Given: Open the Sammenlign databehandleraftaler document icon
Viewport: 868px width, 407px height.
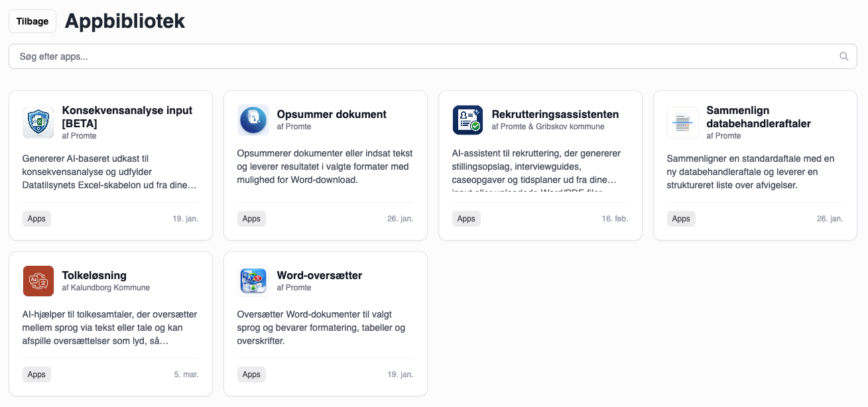Looking at the screenshot, I should pos(682,123).
